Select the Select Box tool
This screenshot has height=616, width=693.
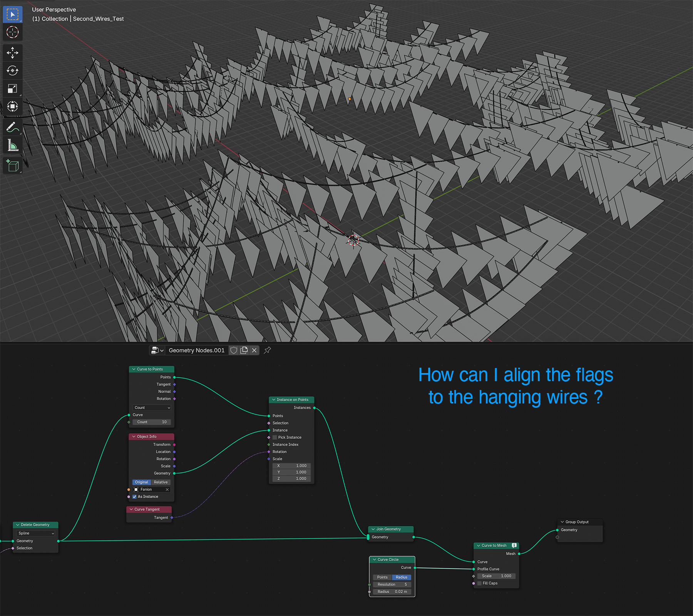(12, 15)
